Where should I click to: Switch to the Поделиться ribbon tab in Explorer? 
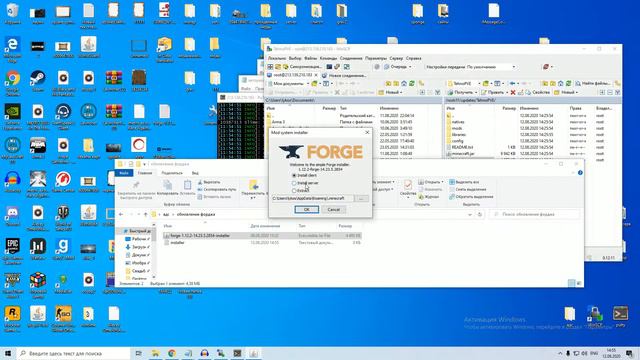(172, 173)
